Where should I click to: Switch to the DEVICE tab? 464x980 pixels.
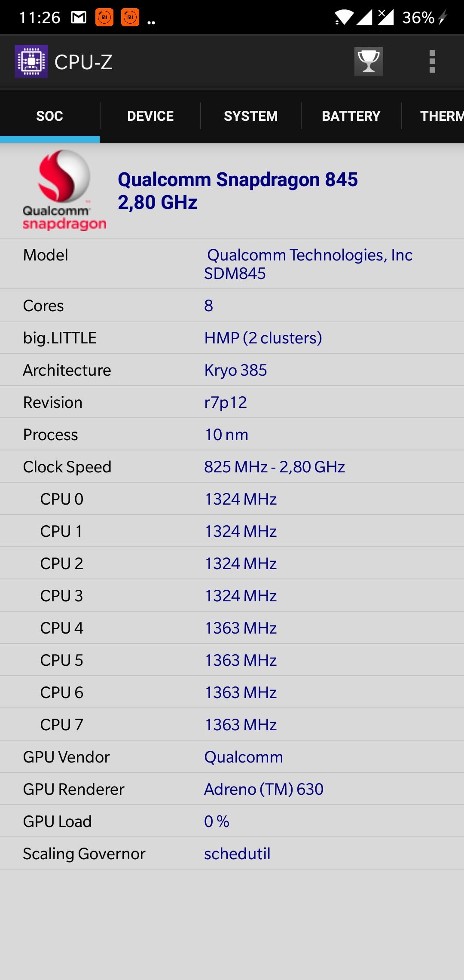150,116
